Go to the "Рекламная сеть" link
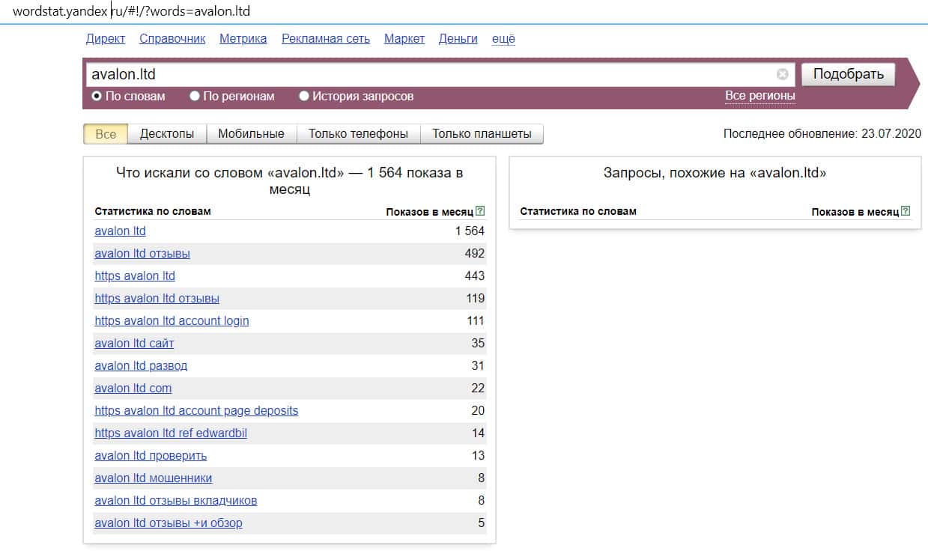The image size is (928, 560). tap(325, 39)
